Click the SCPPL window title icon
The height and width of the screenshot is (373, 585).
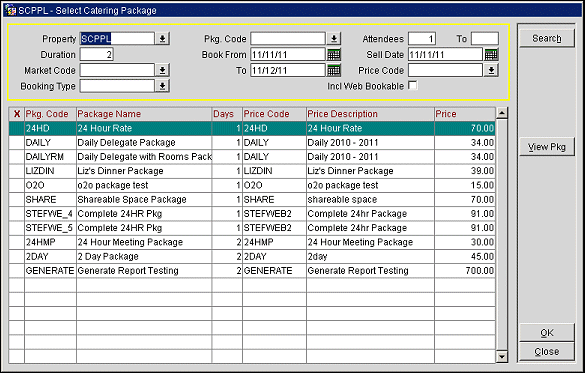pyautogui.click(x=10, y=10)
